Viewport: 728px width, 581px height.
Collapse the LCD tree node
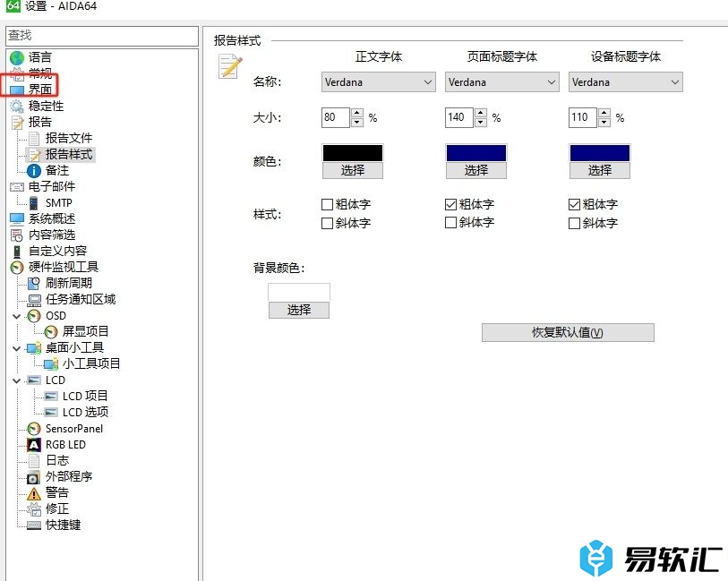tap(17, 381)
